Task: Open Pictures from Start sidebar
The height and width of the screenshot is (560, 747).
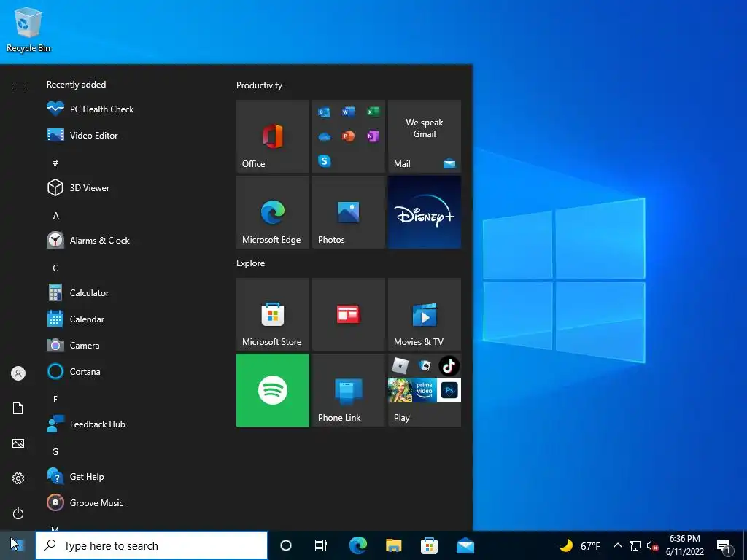Action: pos(18,443)
